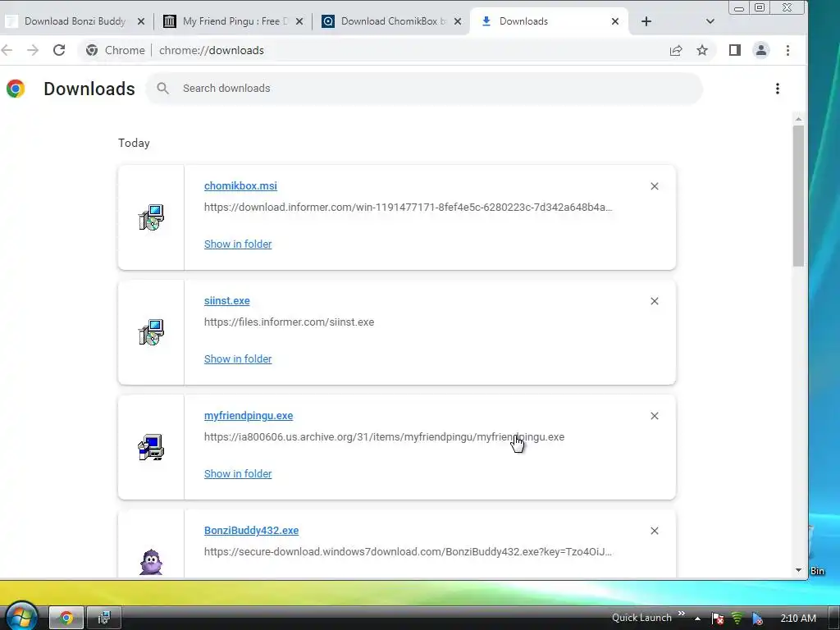The image size is (840, 630).
Task: Open the side panel icon
Action: (735, 50)
